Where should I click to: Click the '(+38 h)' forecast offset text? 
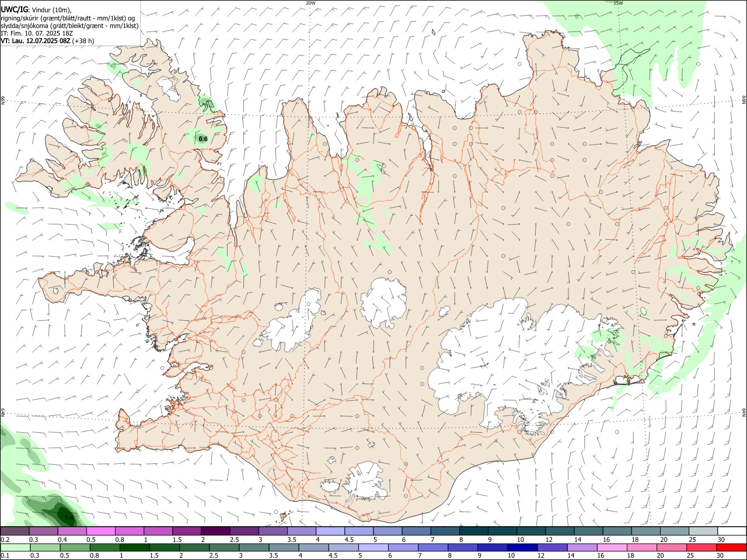tap(83, 41)
